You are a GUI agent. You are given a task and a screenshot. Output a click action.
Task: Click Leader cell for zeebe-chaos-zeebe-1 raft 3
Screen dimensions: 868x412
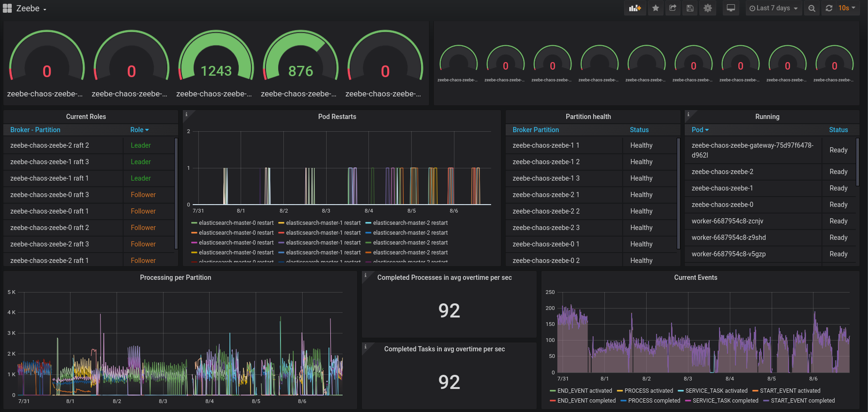149,162
